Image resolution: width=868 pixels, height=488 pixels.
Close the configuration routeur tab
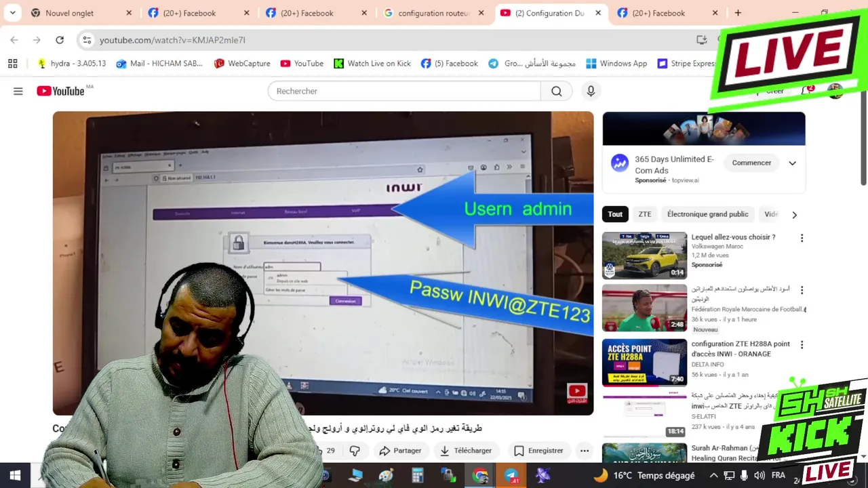[x=481, y=13]
